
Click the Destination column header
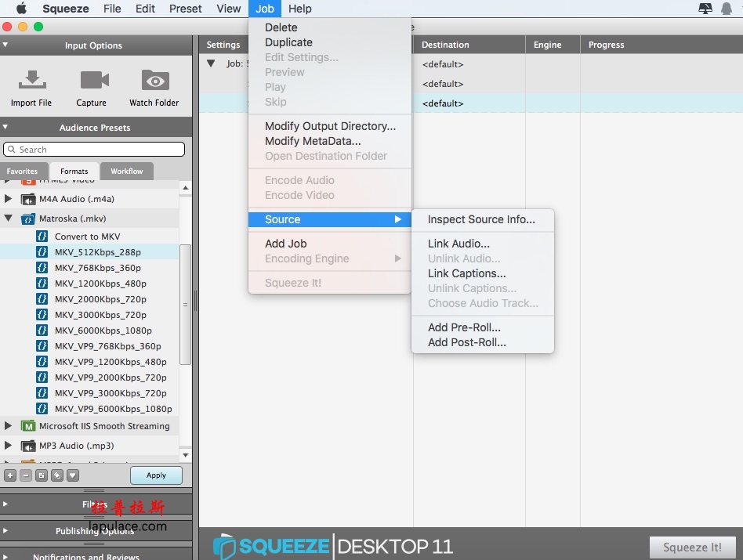[x=469, y=45]
